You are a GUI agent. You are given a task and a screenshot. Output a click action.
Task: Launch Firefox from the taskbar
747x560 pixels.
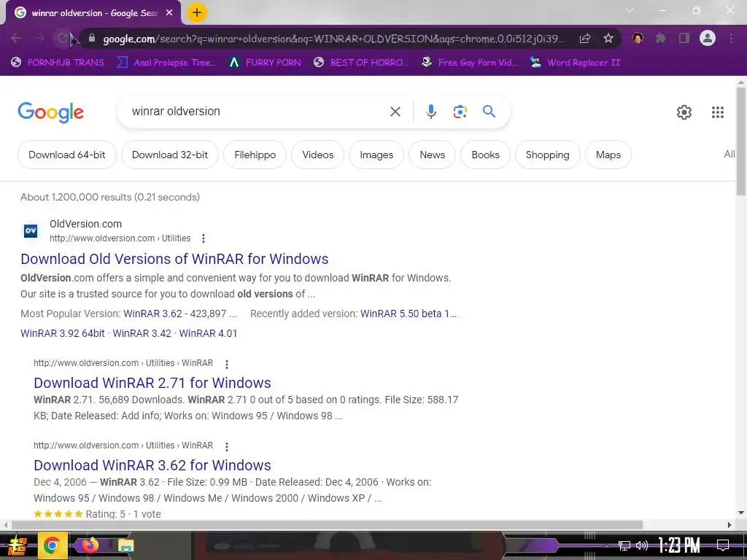[x=90, y=545]
